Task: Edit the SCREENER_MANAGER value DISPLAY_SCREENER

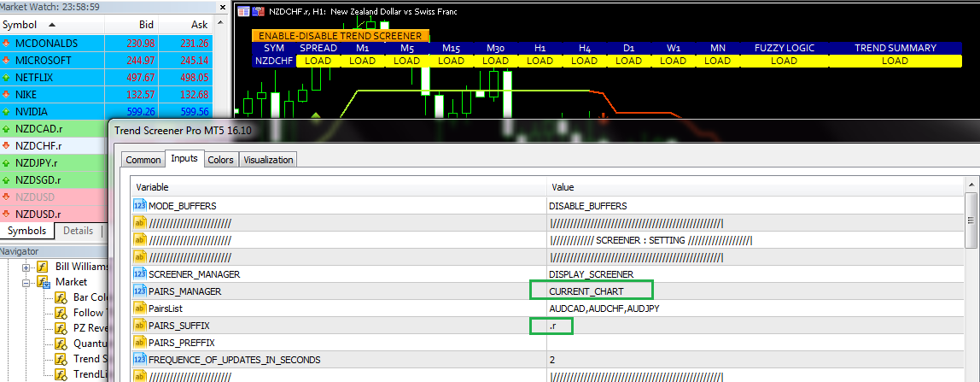Action: click(x=755, y=273)
